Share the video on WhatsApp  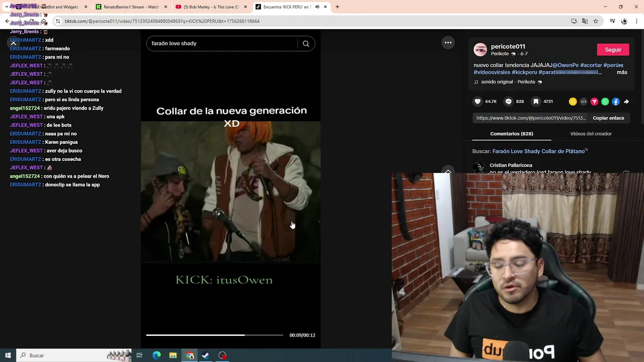pos(605,102)
